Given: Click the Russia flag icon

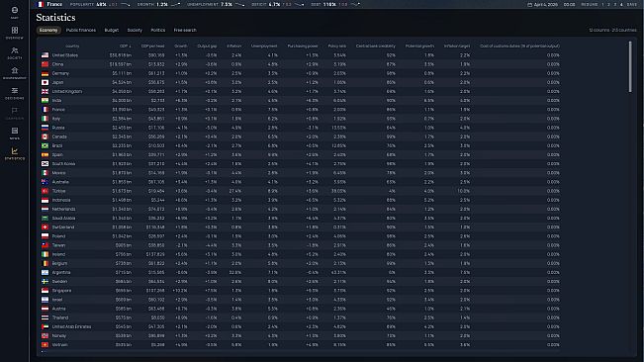Looking at the screenshot, I should tap(45, 128).
